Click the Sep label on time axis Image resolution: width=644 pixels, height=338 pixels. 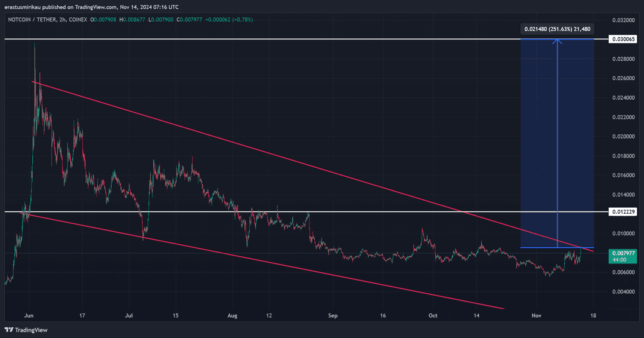(x=333, y=315)
